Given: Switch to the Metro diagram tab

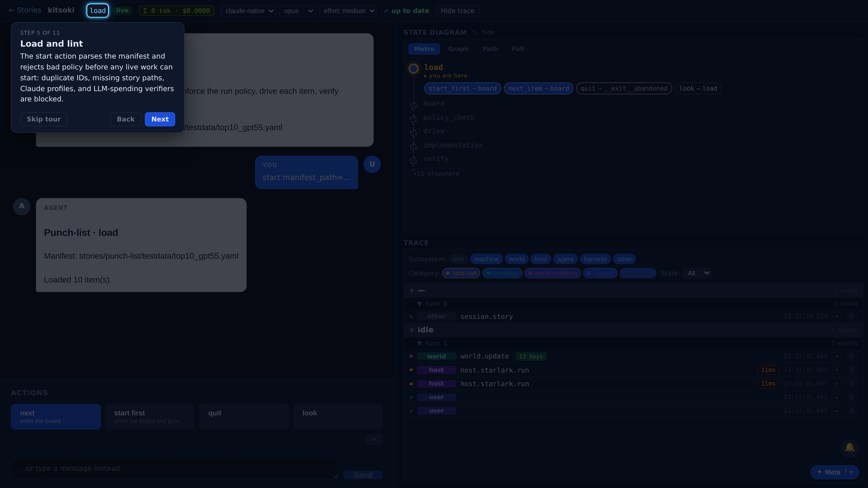Looking at the screenshot, I should [x=424, y=49].
